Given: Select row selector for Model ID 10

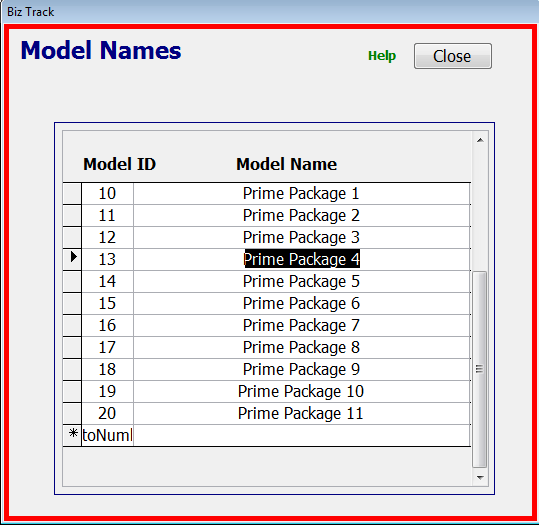Looking at the screenshot, I should (72, 194).
